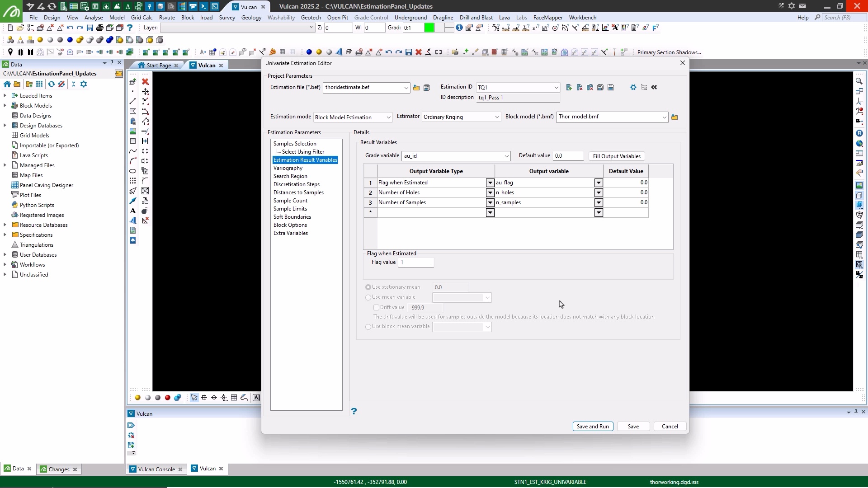The image size is (868, 488).
Task: Click the zoom magnifier icon on right toolbar
Action: click(859, 81)
